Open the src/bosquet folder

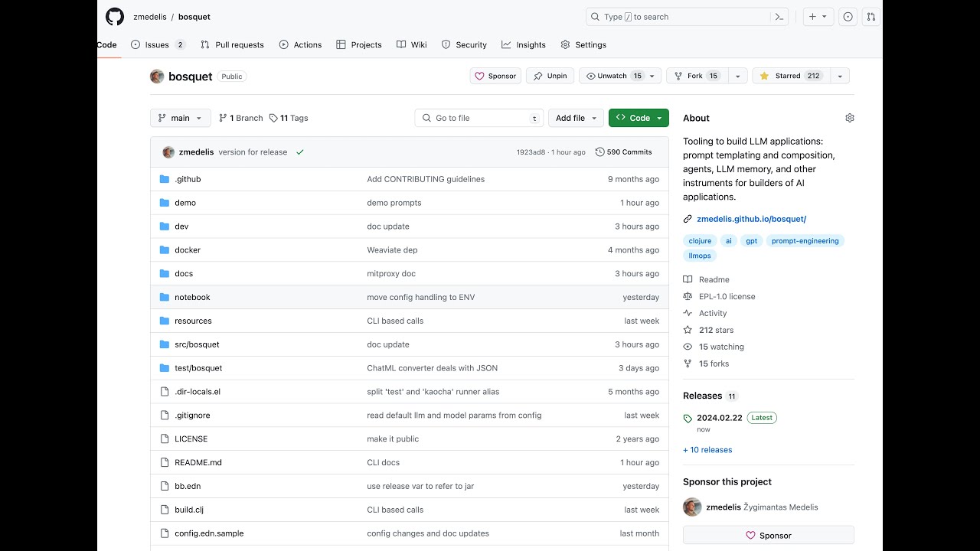point(197,344)
